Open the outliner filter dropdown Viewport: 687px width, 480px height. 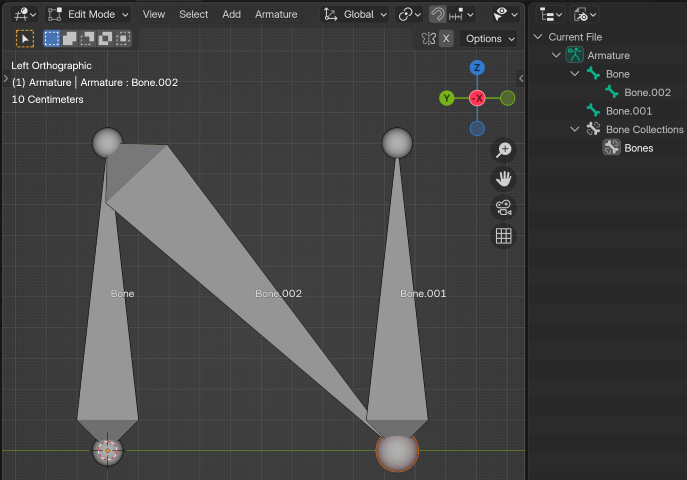(584, 15)
